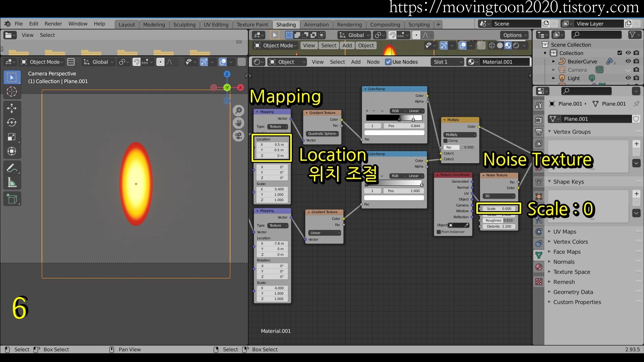Select the Annotate pencil tool

pos(12,168)
